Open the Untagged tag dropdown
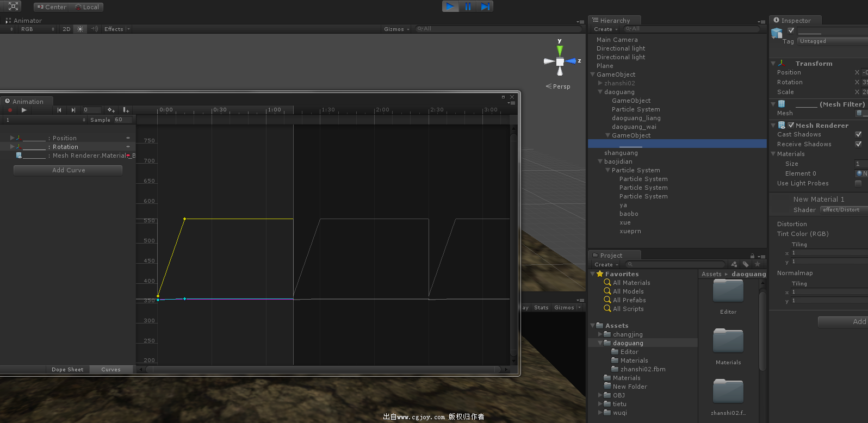 [833, 41]
